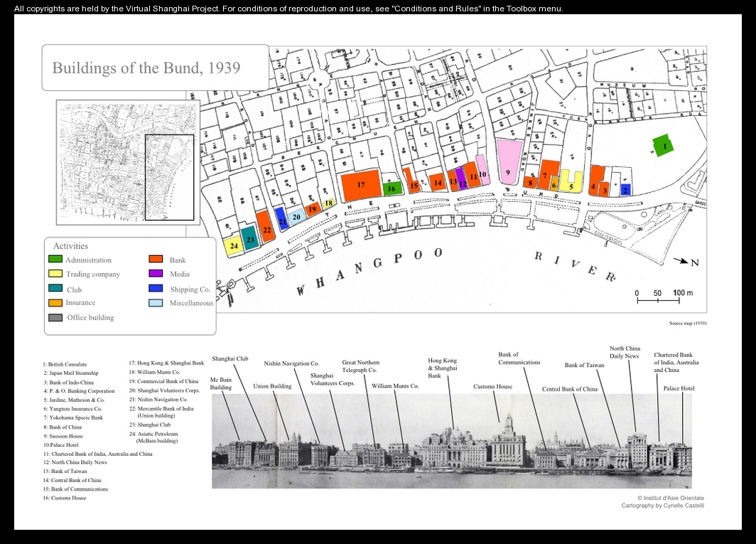This screenshot has width=756, height=544.
Task: Click green building 16, Customs House
Action: (392, 188)
